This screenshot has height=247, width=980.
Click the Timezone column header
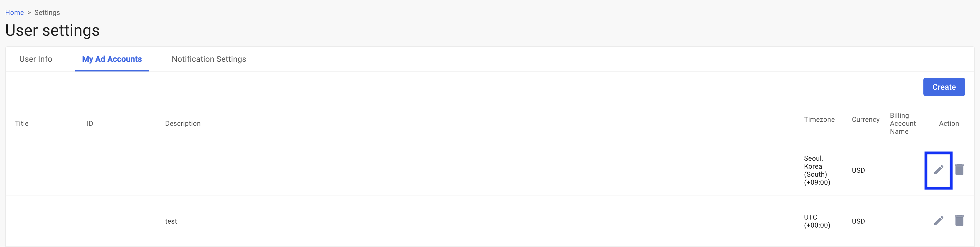(819, 119)
